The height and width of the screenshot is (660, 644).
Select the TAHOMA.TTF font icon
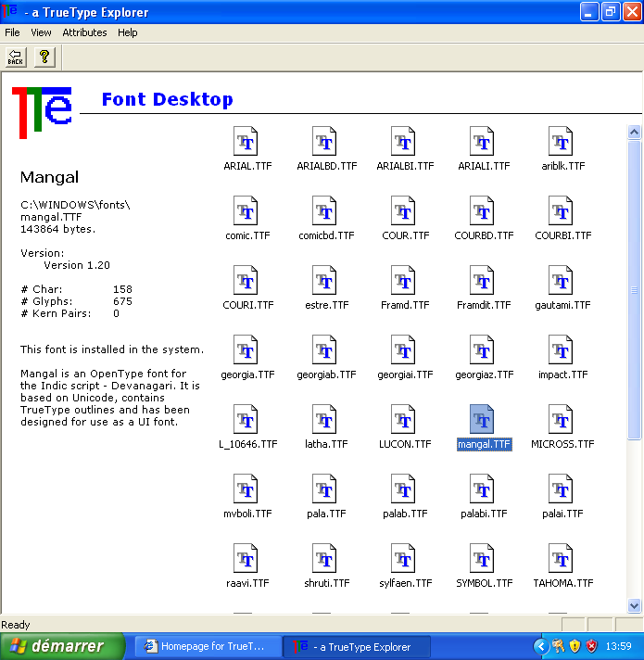[x=562, y=560]
